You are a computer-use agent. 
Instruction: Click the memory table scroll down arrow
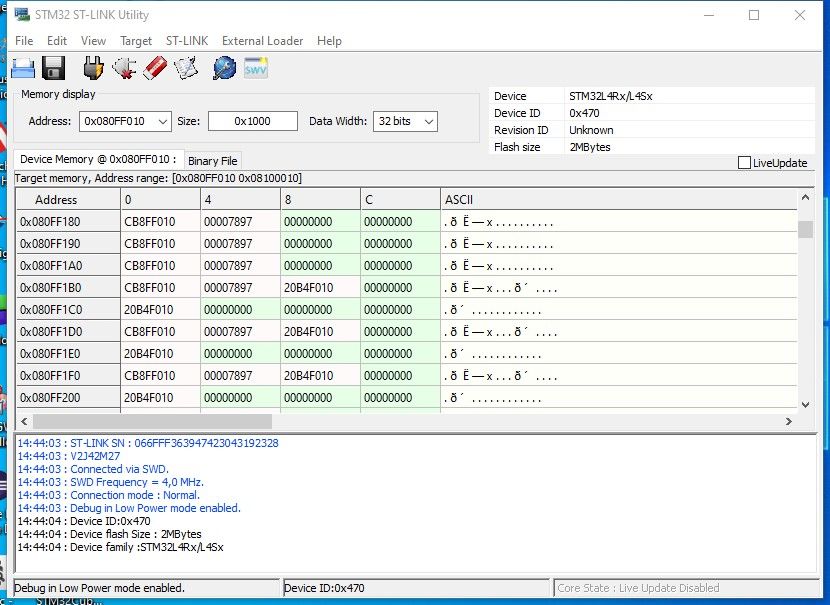(805, 405)
